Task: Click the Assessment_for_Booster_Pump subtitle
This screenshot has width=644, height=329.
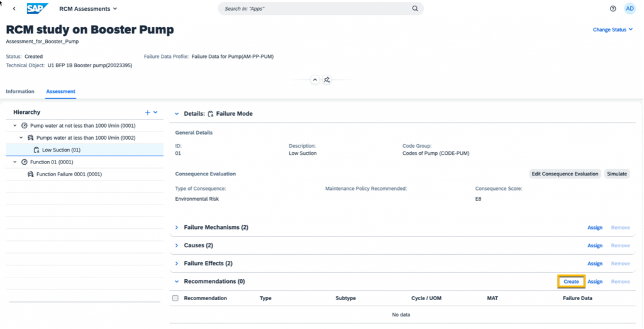Action: pos(42,42)
